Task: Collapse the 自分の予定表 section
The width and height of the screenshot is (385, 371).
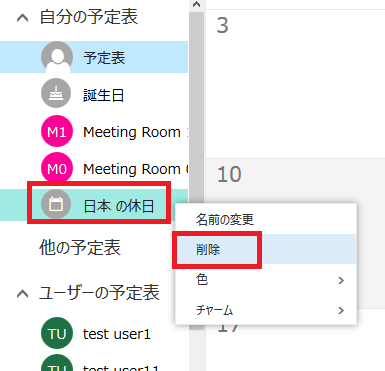Action: (x=22, y=18)
